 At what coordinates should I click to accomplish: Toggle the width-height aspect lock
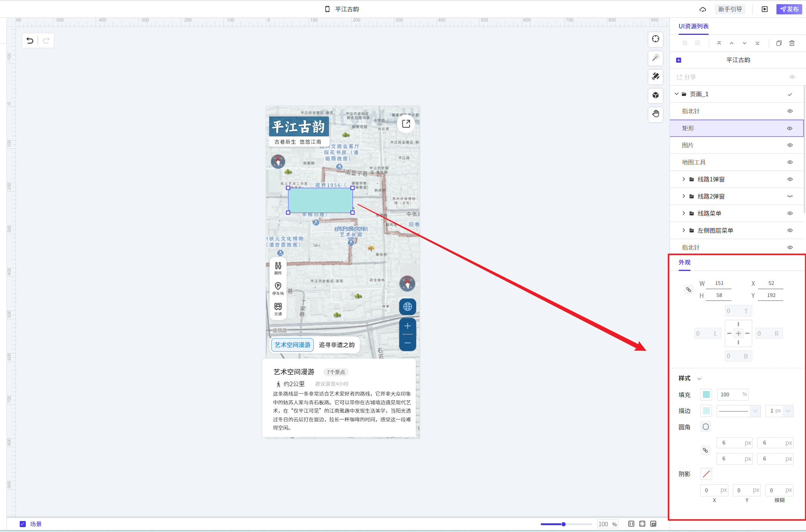[x=689, y=290]
